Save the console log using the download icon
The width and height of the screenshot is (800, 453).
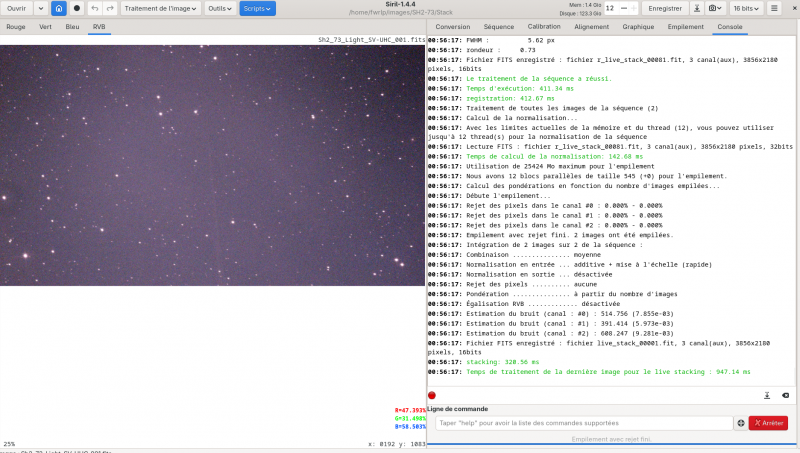tap(767, 395)
